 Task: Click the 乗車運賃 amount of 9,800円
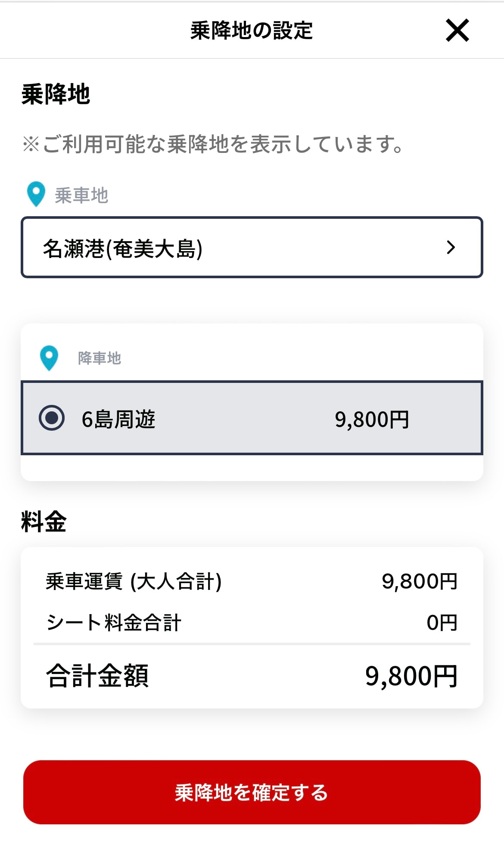pos(419,581)
